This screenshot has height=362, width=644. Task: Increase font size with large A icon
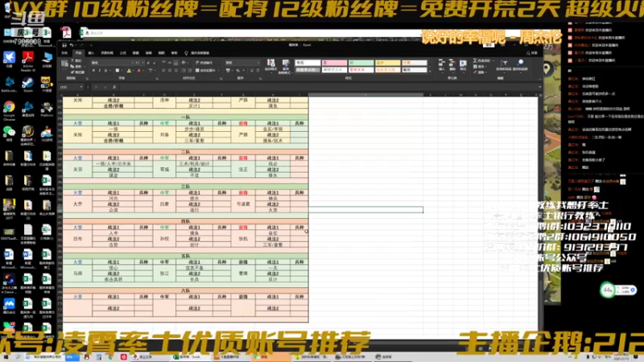[x=148, y=63]
